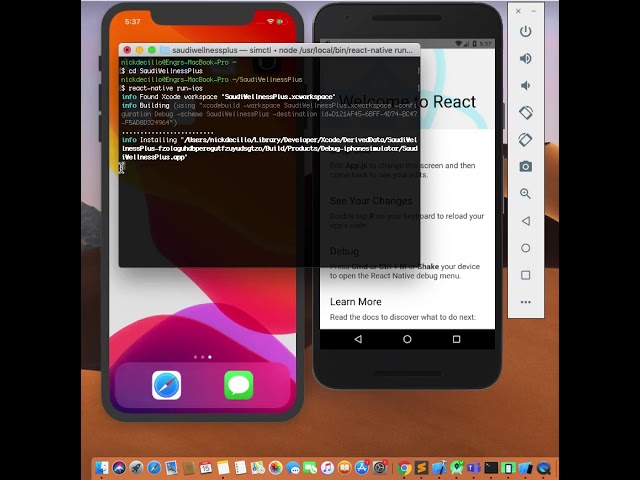Image resolution: width=640 pixels, height=480 pixels.
Task: Take emulator screenshot with camera icon
Action: (x=526, y=167)
